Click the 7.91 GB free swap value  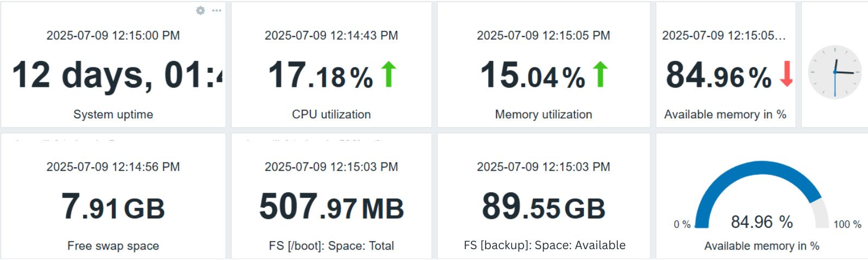113,207
